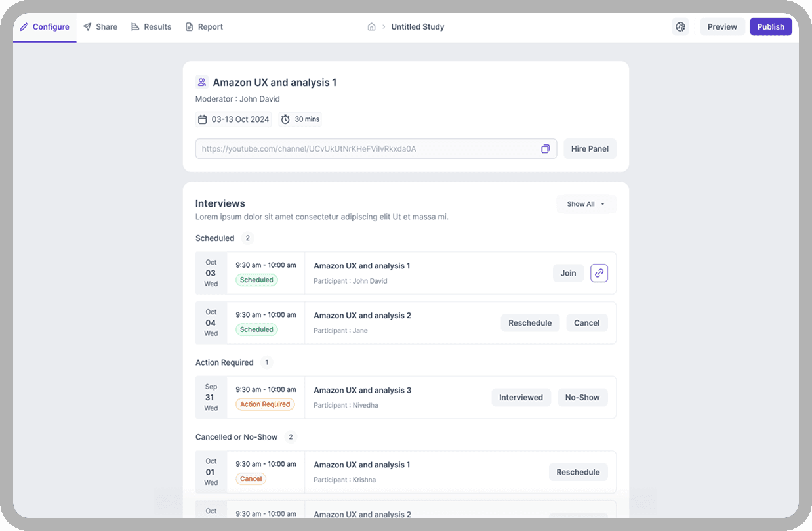Screen dimensions: 812x531
Task: Mark Nivedha as Interviewed
Action: (521, 397)
